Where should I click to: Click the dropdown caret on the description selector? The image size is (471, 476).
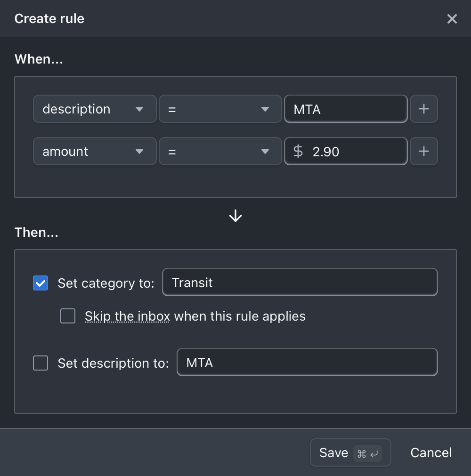tap(140, 109)
